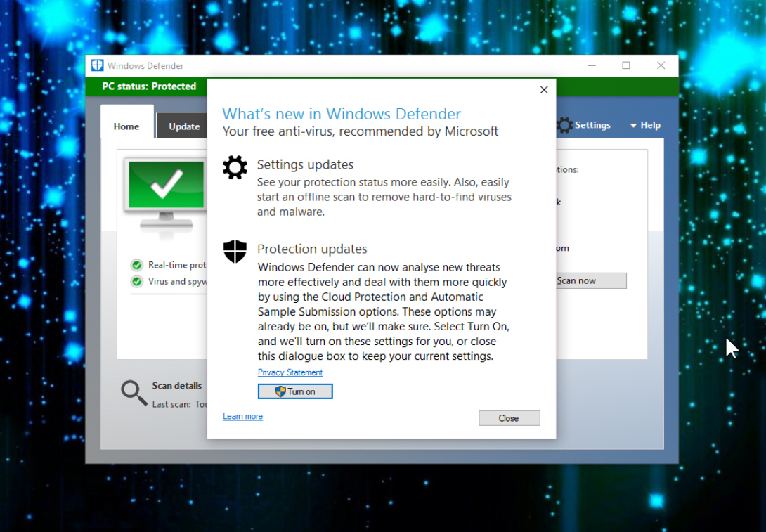The width and height of the screenshot is (766, 532).
Task: Close the What's new dialog with X
Action: click(x=544, y=90)
